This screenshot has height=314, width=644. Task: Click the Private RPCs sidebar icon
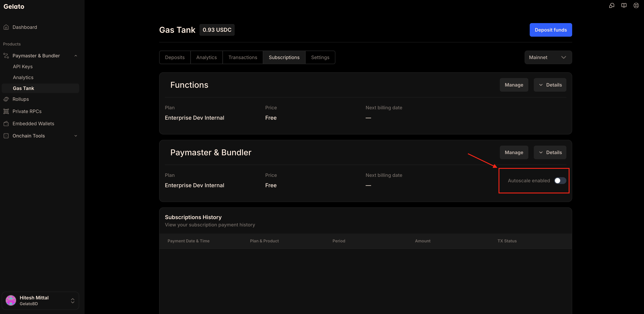point(6,111)
